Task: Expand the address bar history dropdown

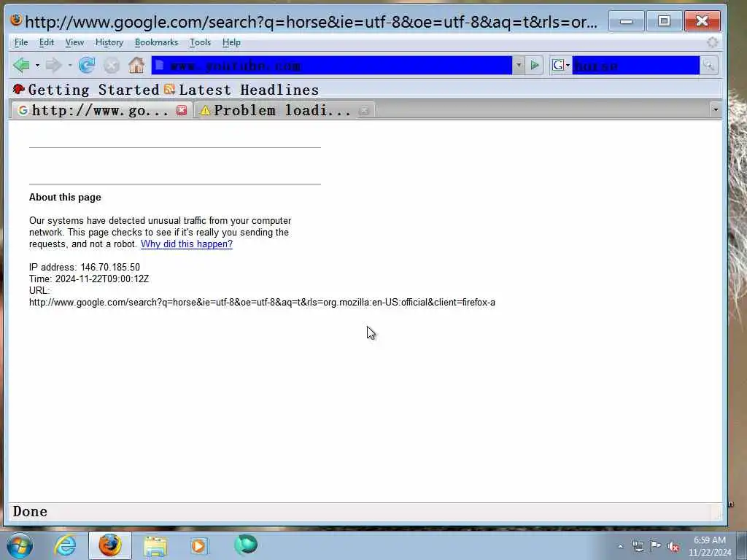Action: (519, 65)
